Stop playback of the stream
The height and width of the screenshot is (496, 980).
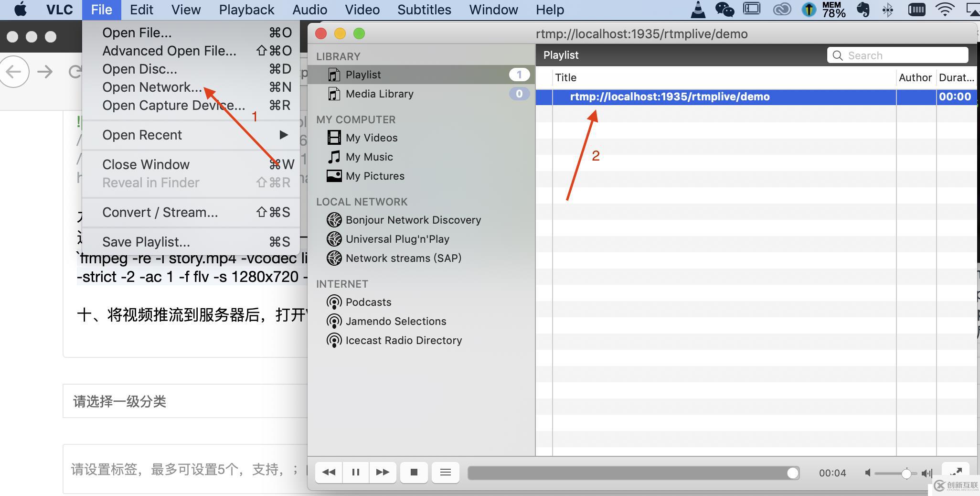pyautogui.click(x=414, y=472)
